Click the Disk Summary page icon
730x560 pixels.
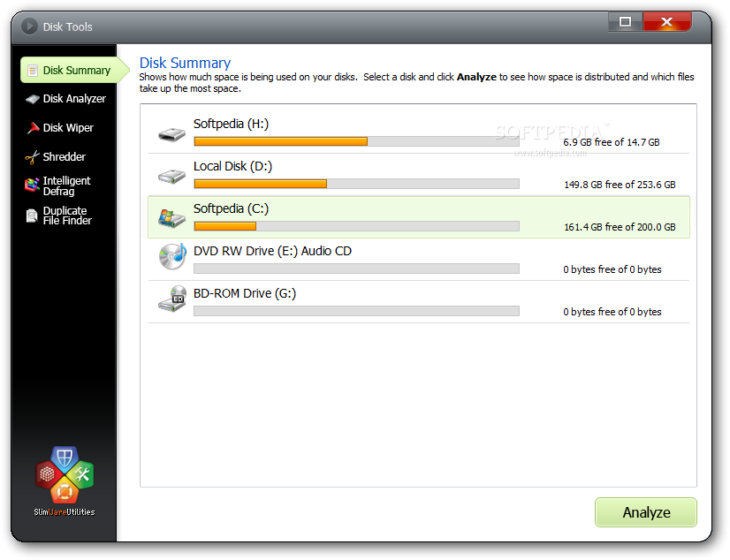coord(33,71)
